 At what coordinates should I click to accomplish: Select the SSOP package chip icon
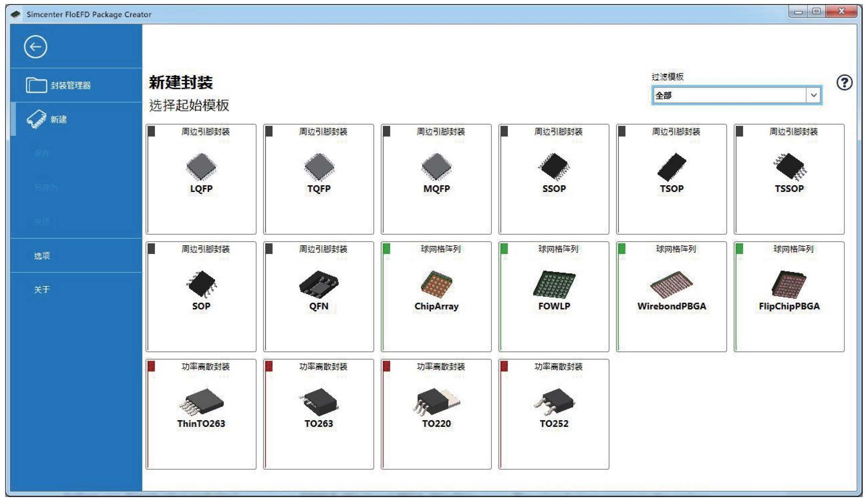[554, 167]
